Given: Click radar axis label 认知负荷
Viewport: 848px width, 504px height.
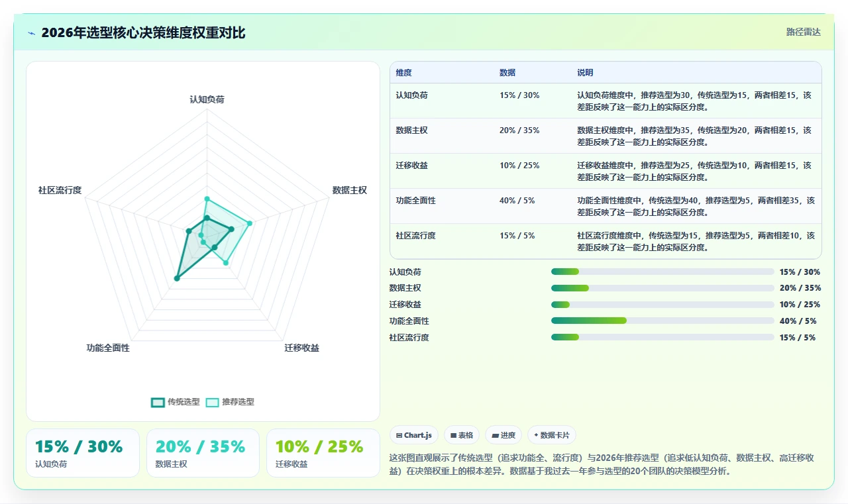Looking at the screenshot, I should [207, 100].
